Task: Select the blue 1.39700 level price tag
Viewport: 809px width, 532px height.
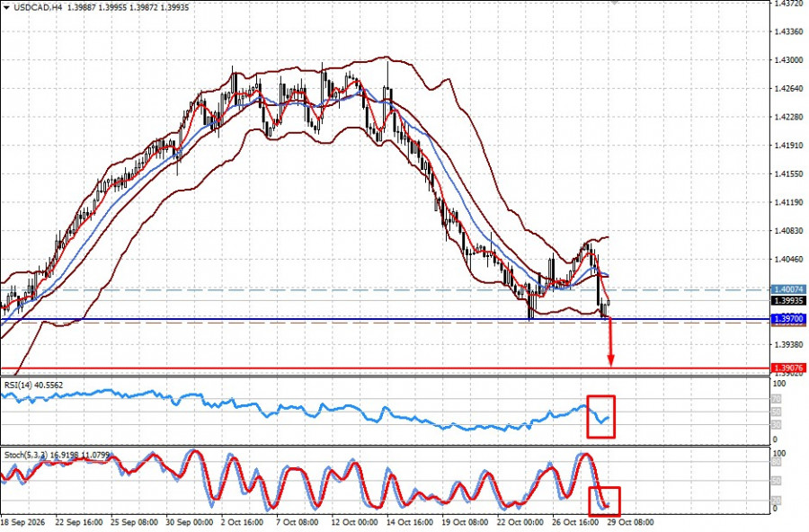Action: [x=788, y=319]
